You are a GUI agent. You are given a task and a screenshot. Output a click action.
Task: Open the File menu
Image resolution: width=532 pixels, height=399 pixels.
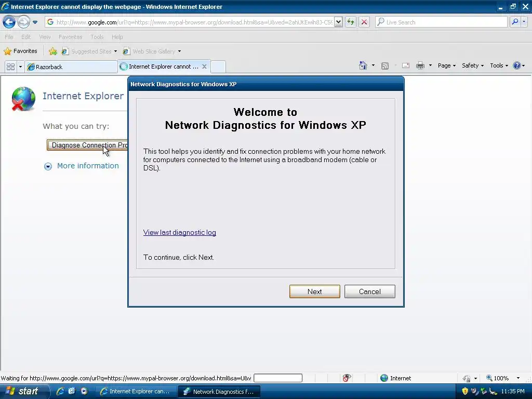9,37
